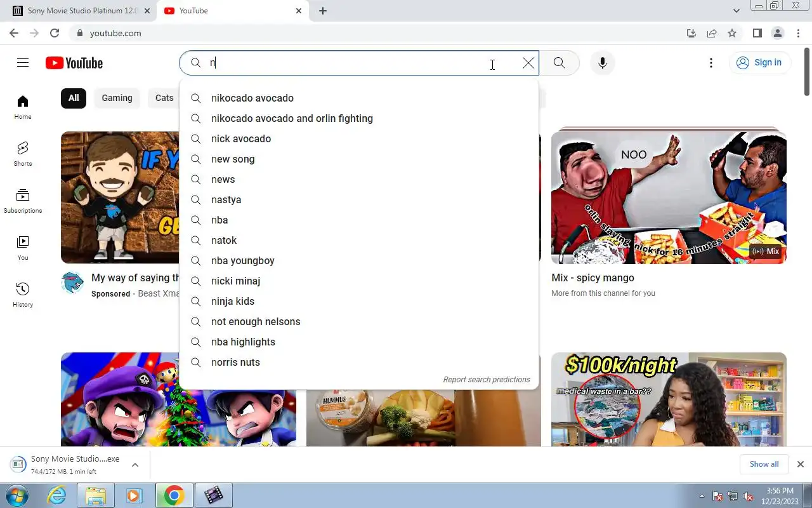Choose suggestion natok
Image resolution: width=812 pixels, height=508 pixels.
point(359,240)
